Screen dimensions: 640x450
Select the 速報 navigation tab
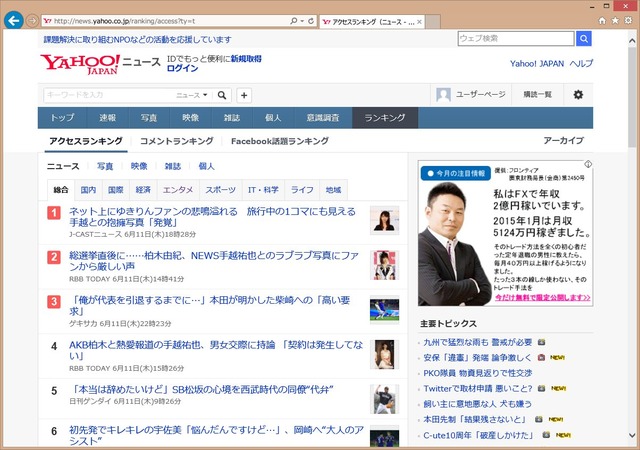click(x=108, y=118)
